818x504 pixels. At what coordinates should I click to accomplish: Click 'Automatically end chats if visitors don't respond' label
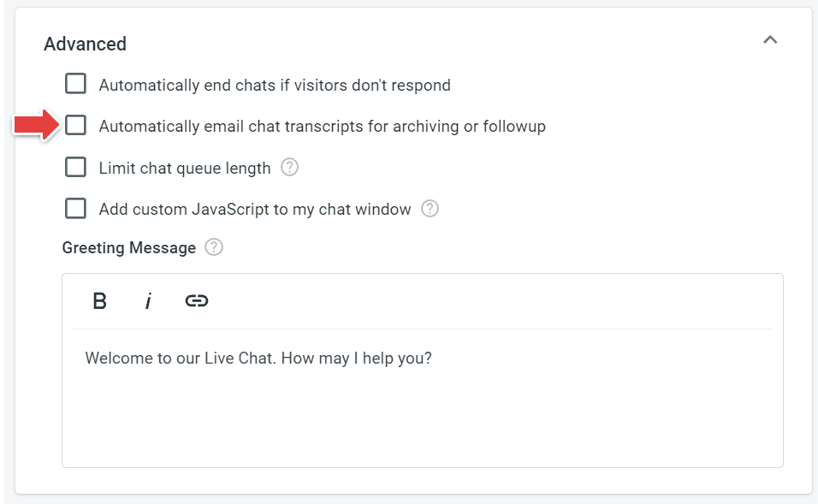(x=275, y=85)
